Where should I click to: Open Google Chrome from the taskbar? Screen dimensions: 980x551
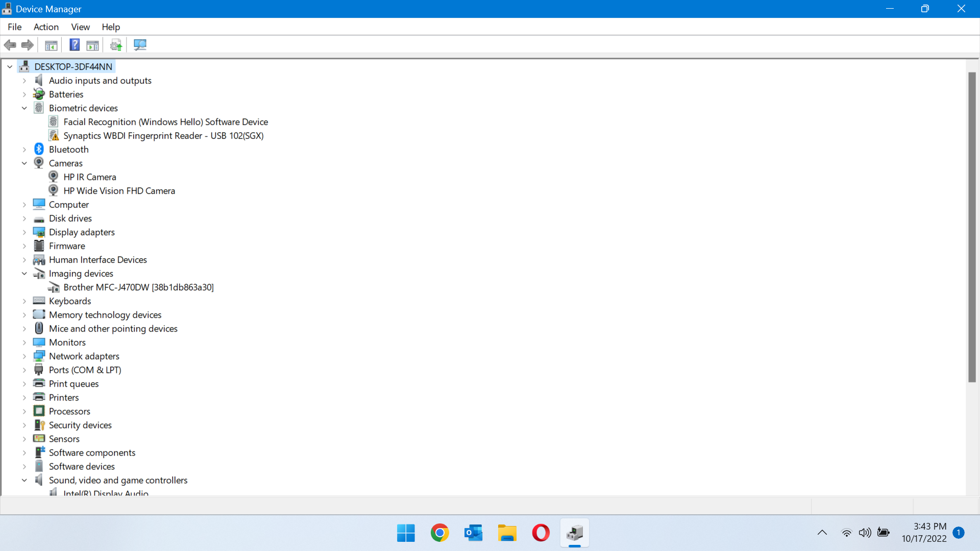click(x=439, y=532)
